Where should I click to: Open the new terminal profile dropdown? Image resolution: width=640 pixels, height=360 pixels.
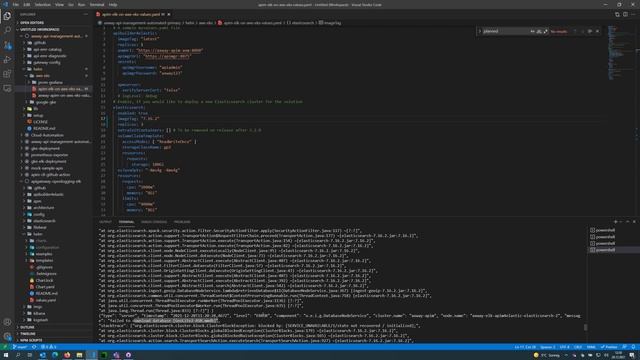(621, 222)
